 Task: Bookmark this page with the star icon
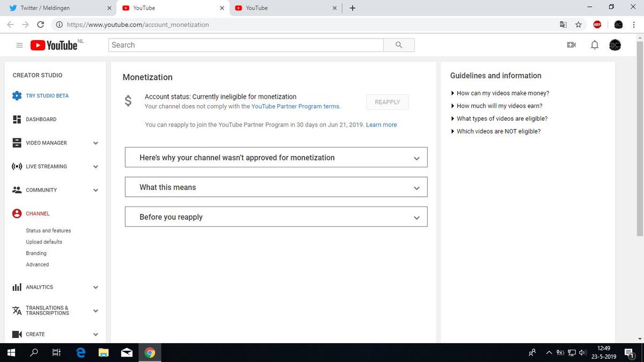point(578,25)
